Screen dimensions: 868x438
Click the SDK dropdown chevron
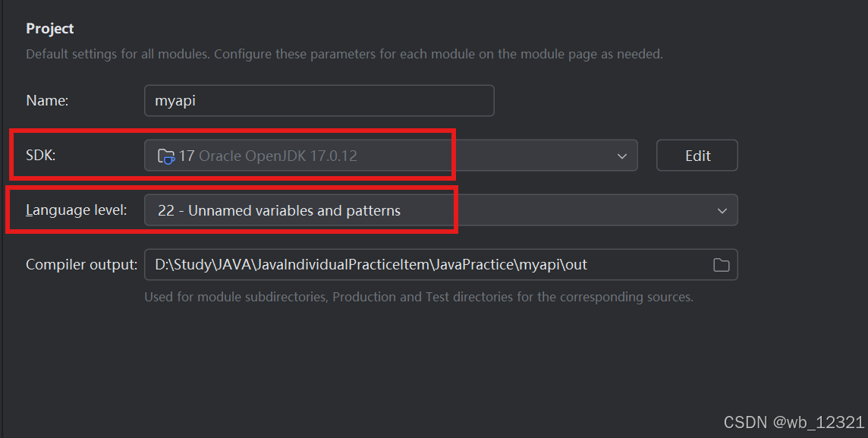(622, 155)
